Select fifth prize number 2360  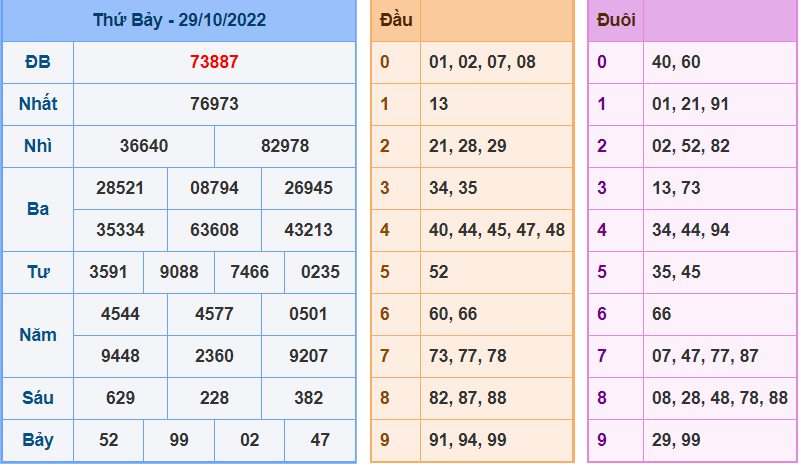tap(214, 356)
